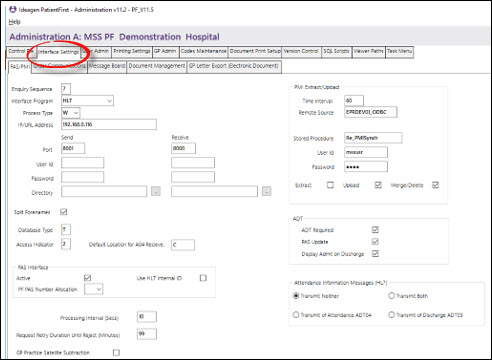
Task: Open the Printing Settings tab
Action: 132,52
